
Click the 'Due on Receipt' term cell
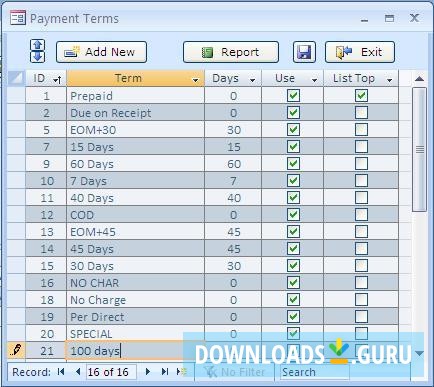pos(135,113)
